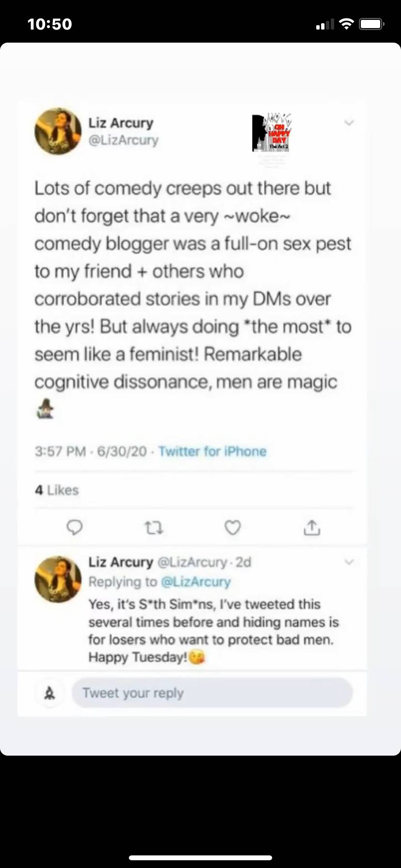Tap the share upload icon
Viewport: 401px width, 868px height.
[312, 527]
